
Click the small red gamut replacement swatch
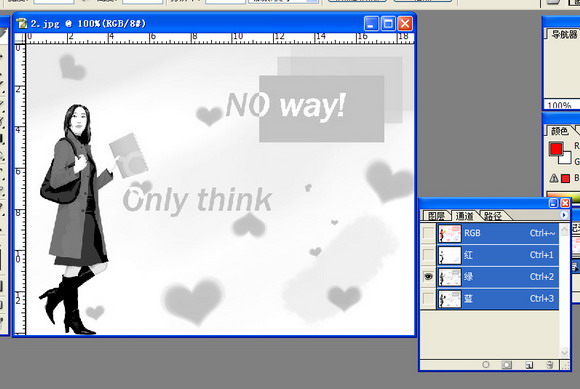point(565,179)
